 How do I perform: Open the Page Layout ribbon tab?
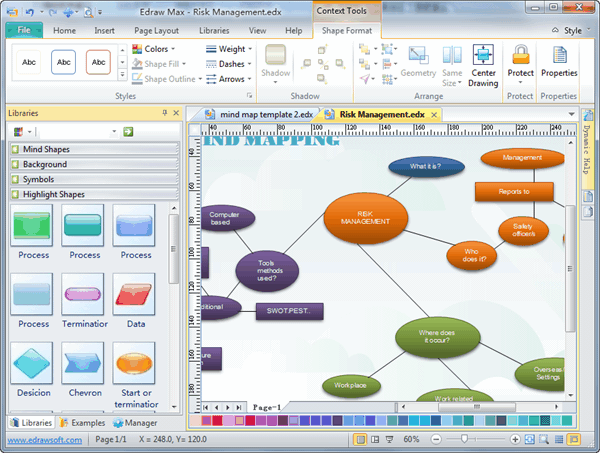(156, 31)
